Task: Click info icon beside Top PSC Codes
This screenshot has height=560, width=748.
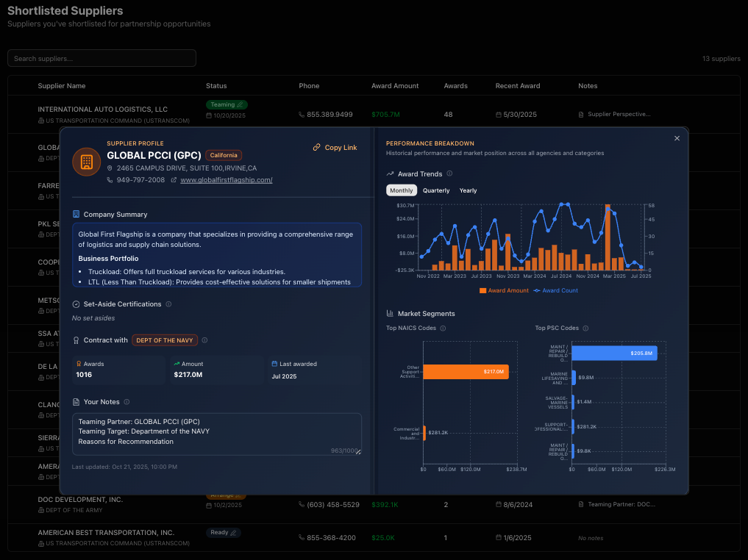Action: 585,329
